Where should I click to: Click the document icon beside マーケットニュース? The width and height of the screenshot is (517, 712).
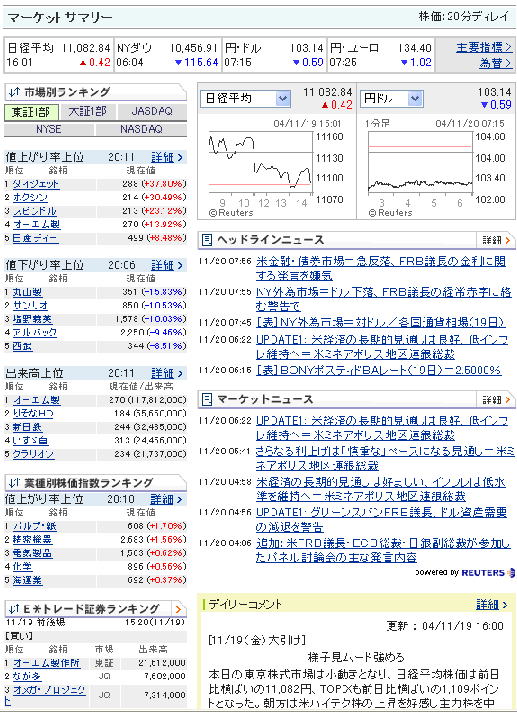pyautogui.click(x=207, y=400)
